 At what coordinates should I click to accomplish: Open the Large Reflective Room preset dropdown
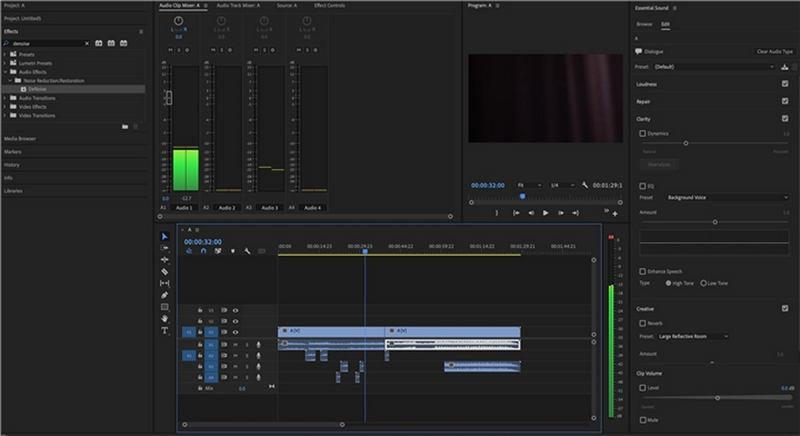[x=692, y=336]
